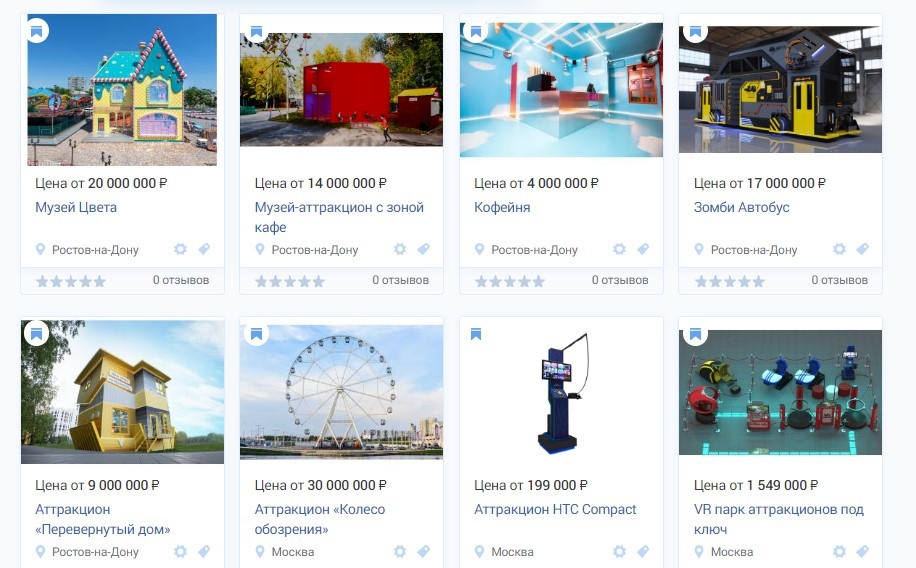Click 0 отзывов on Кофейня card
The width and height of the screenshot is (916, 568).
click(x=620, y=280)
